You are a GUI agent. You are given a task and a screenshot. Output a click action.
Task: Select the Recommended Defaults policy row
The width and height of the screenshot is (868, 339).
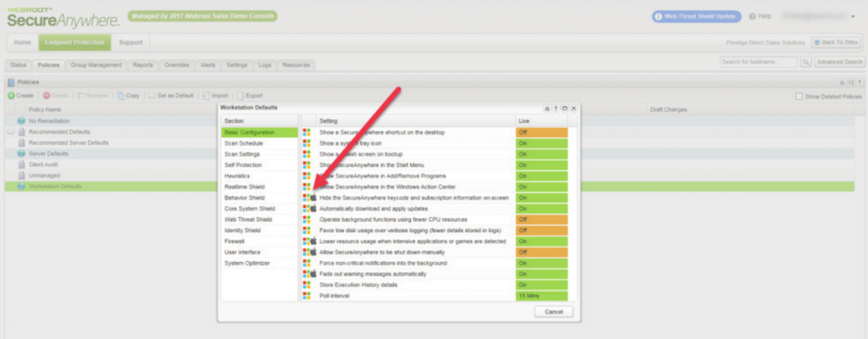(430, 132)
